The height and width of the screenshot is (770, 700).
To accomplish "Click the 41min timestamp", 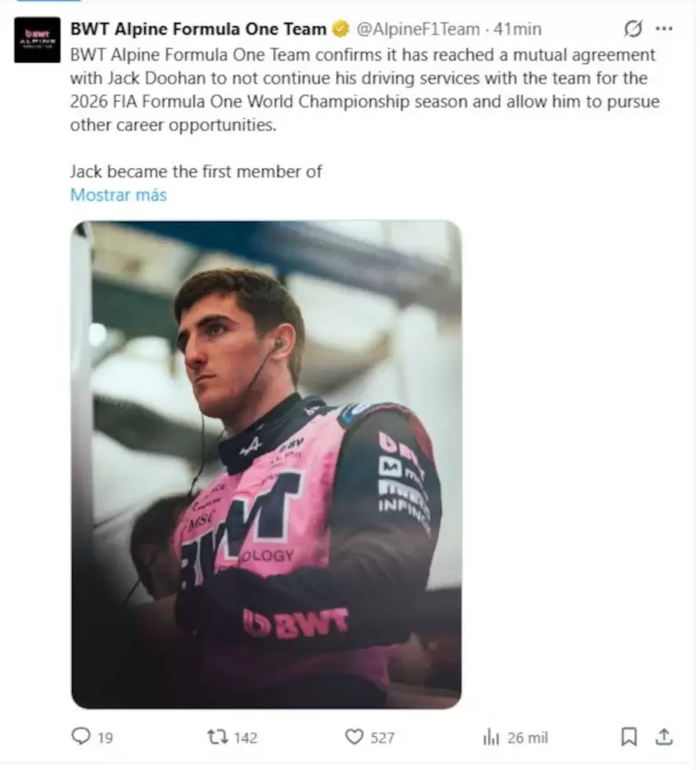I will click(x=517, y=29).
